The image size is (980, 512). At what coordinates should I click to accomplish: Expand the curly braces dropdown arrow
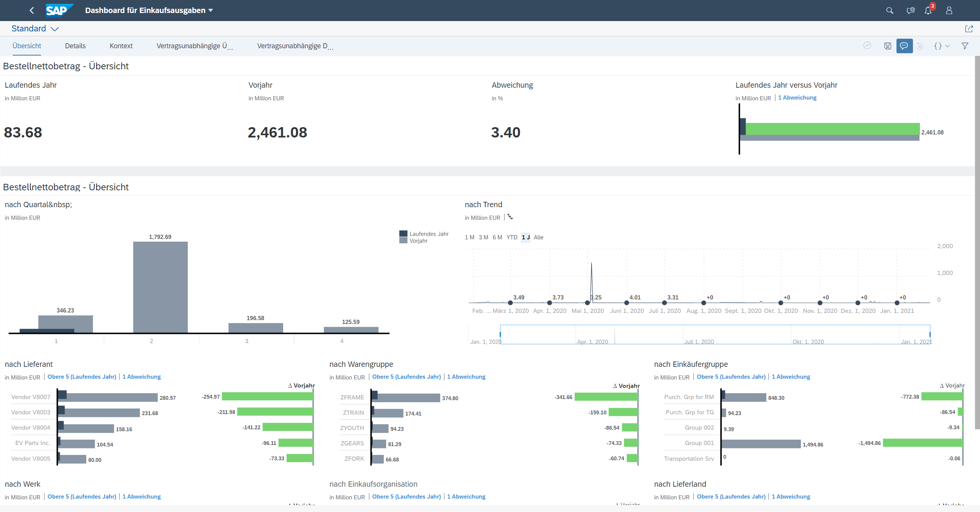pos(947,46)
